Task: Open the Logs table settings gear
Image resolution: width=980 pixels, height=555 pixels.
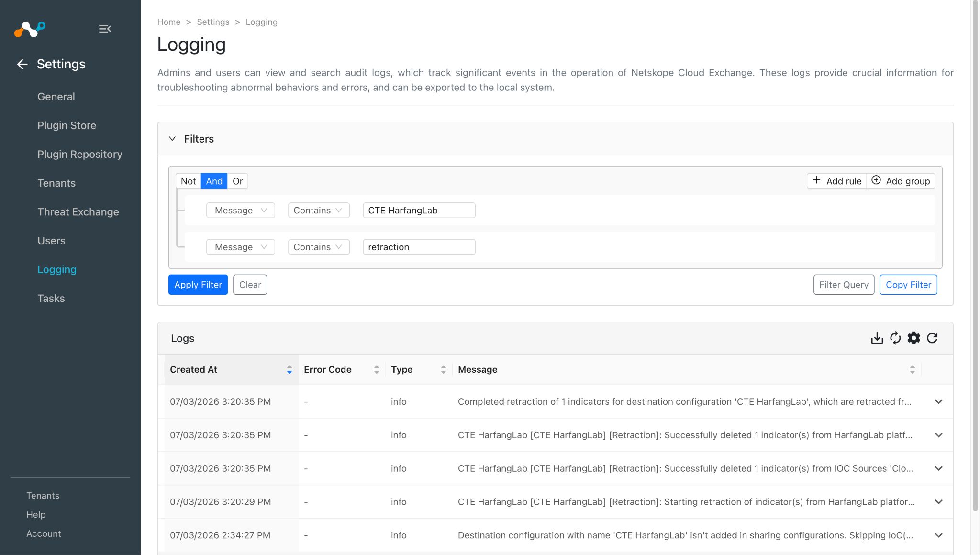Action: coord(914,338)
